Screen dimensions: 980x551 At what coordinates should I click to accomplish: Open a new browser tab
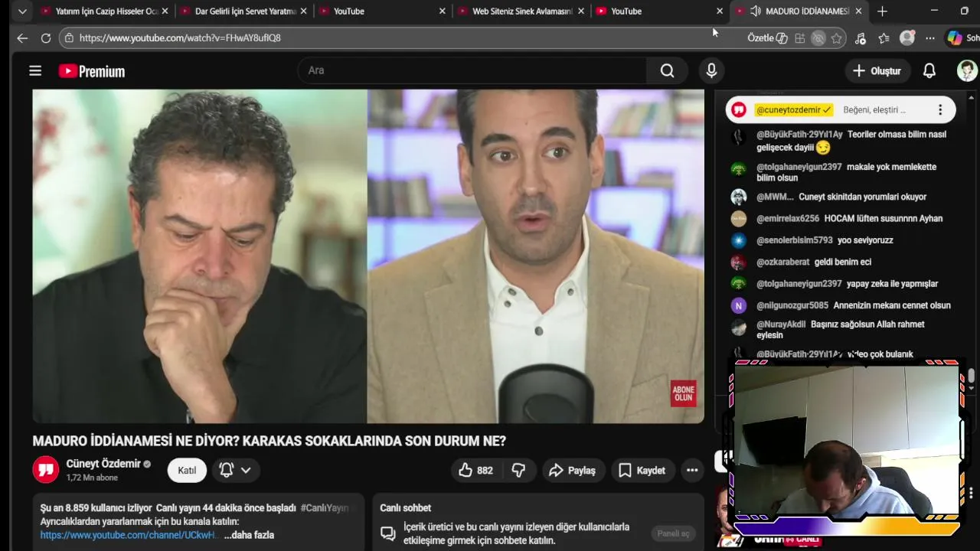(x=882, y=11)
